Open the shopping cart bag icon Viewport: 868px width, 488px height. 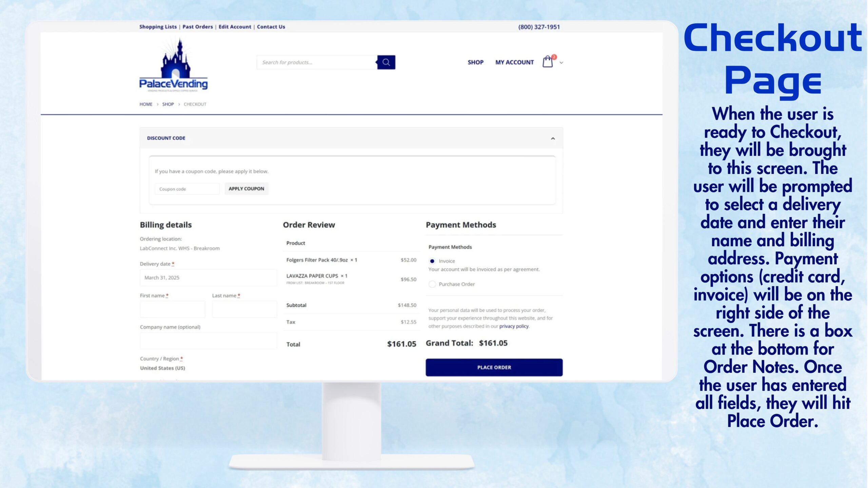(x=548, y=62)
